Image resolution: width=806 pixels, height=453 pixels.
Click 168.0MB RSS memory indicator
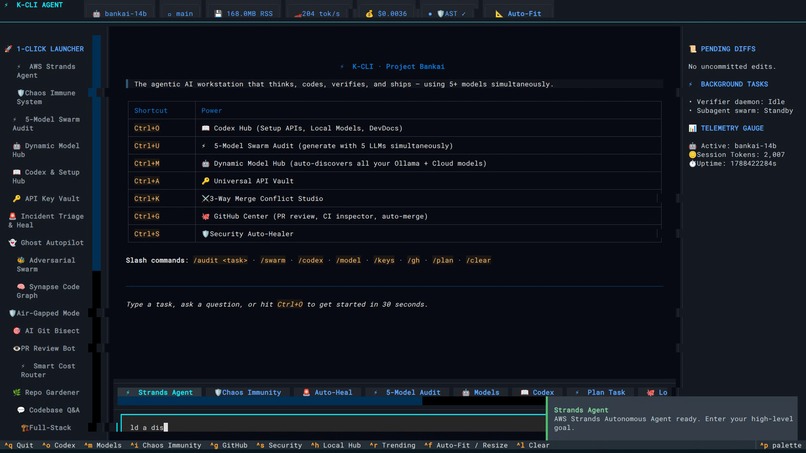coord(244,14)
